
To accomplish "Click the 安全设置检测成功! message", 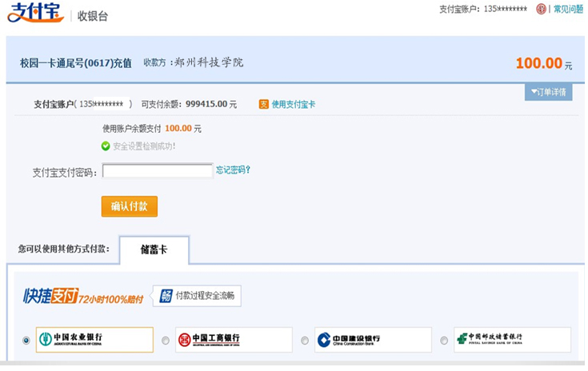I will click(x=144, y=146).
